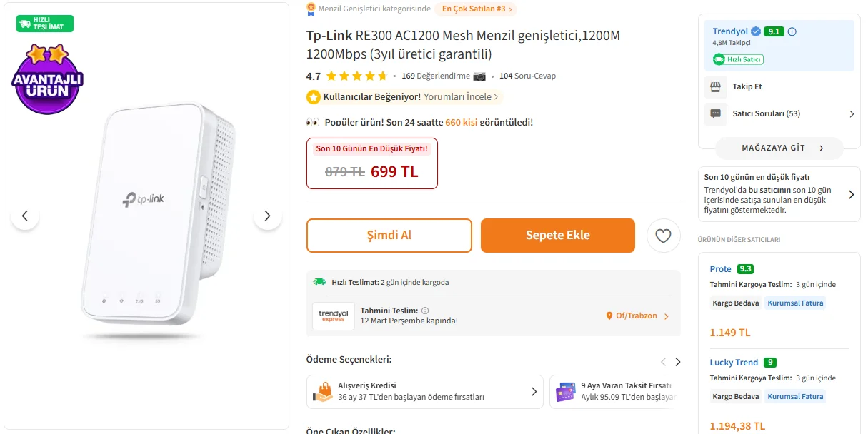This screenshot has height=434, width=868.
Task: Go to the store with Mağazaya Git
Action: [779, 148]
